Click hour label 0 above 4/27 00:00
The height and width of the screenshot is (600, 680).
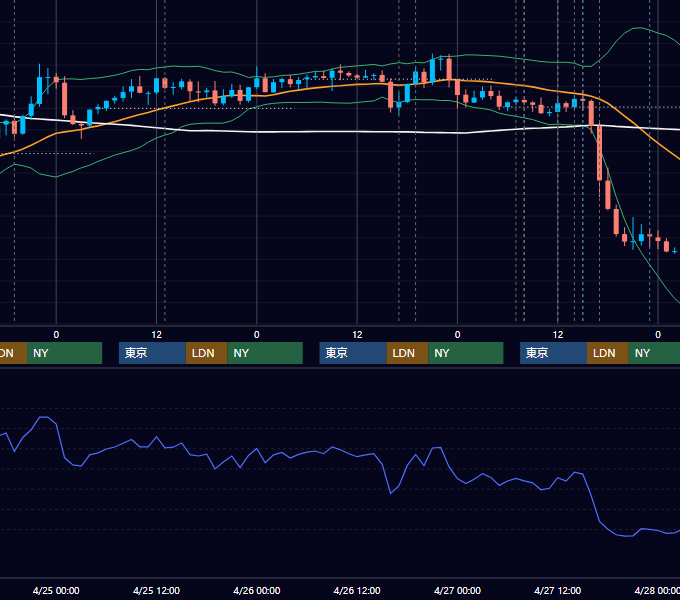(457, 335)
